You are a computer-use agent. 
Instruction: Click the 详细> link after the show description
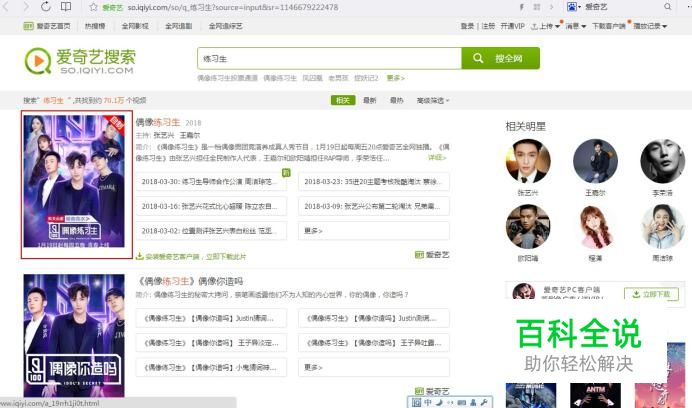point(437,158)
